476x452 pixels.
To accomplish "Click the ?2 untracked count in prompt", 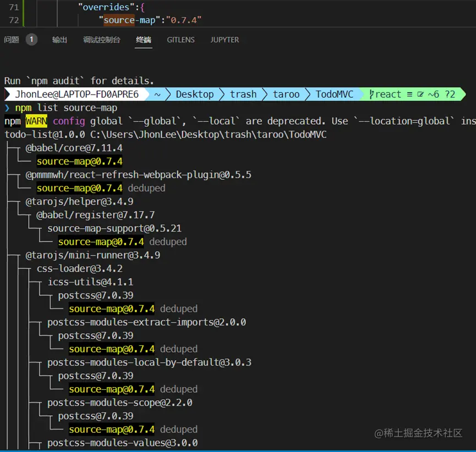I will (450, 95).
